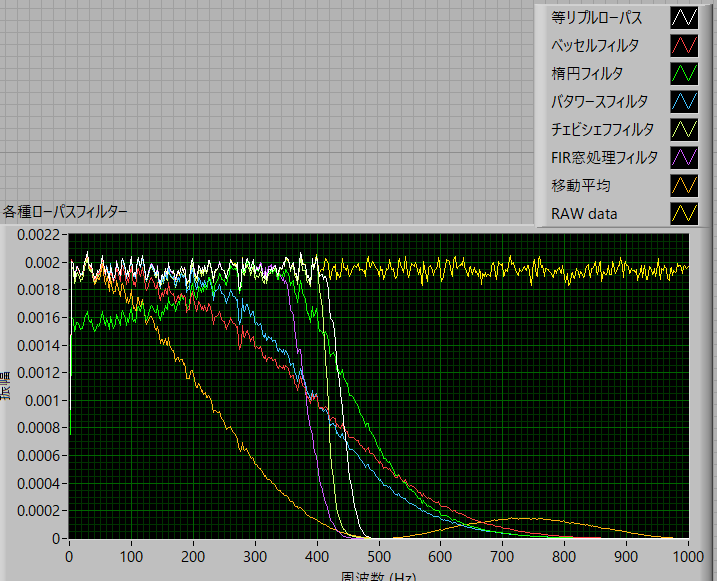Click the ベッセルフィルタ legend name

click(594, 46)
